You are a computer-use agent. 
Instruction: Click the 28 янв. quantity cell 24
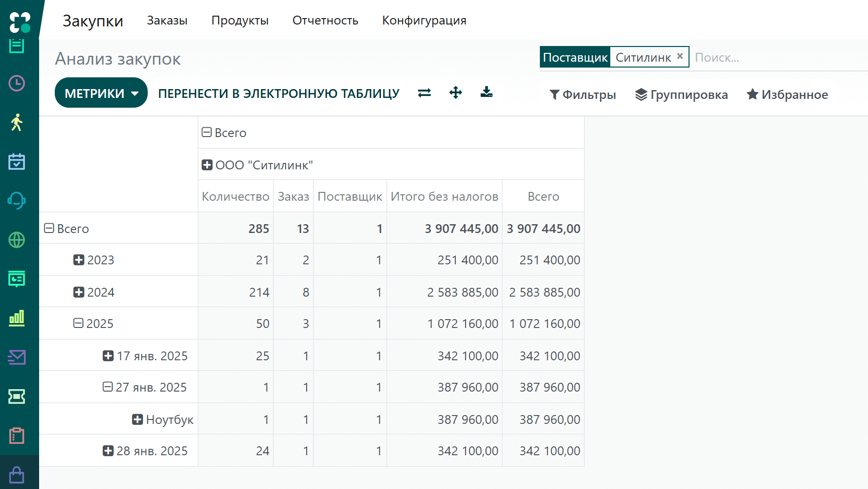click(x=236, y=451)
